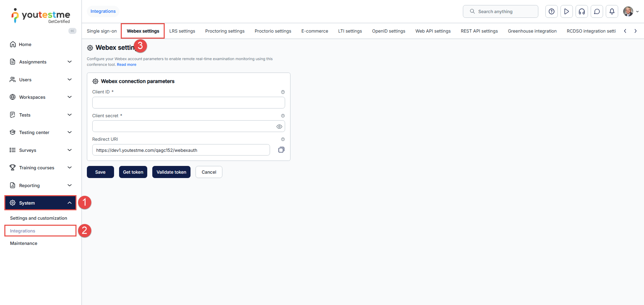Click the Redirect URI help info icon
The height and width of the screenshot is (305, 644).
click(283, 139)
